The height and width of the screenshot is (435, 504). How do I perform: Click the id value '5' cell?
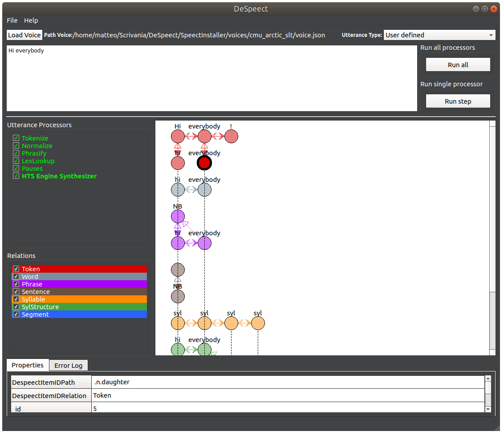[x=288, y=408]
